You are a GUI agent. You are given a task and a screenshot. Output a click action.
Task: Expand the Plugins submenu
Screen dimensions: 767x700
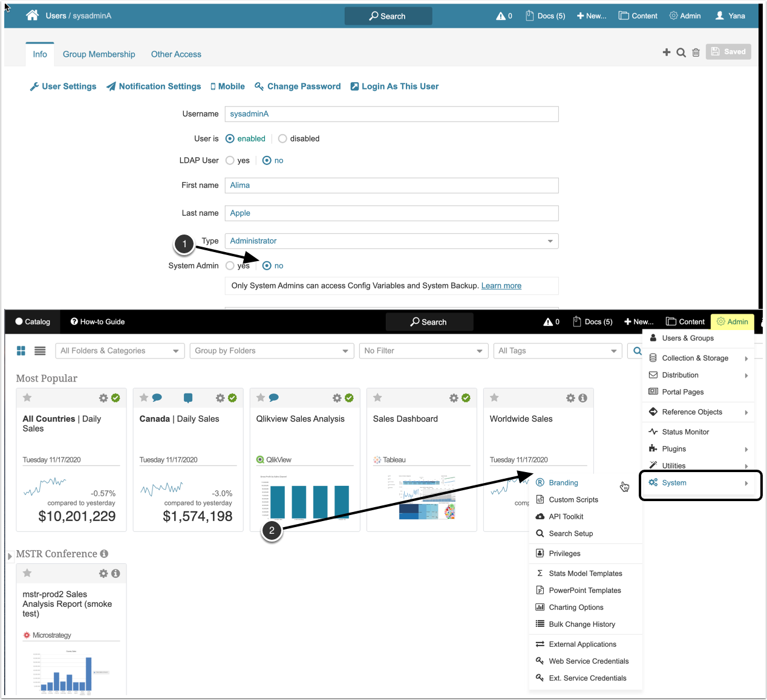click(x=699, y=449)
